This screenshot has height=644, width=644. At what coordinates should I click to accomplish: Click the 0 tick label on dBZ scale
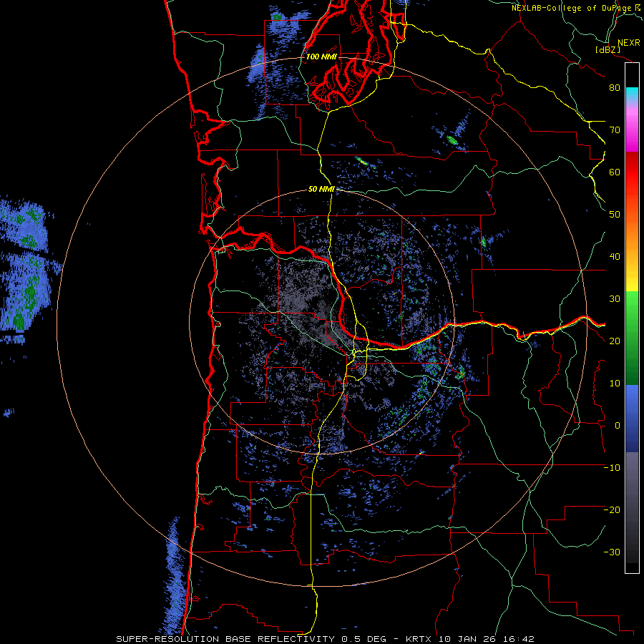618,426
